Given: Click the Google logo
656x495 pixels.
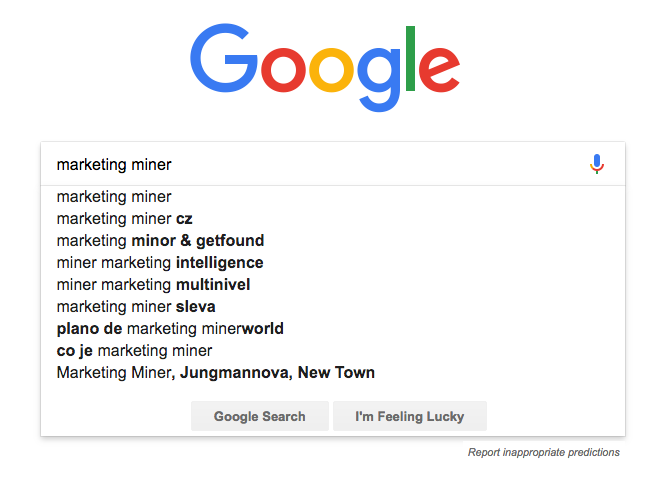Looking at the screenshot, I should click(325, 67).
